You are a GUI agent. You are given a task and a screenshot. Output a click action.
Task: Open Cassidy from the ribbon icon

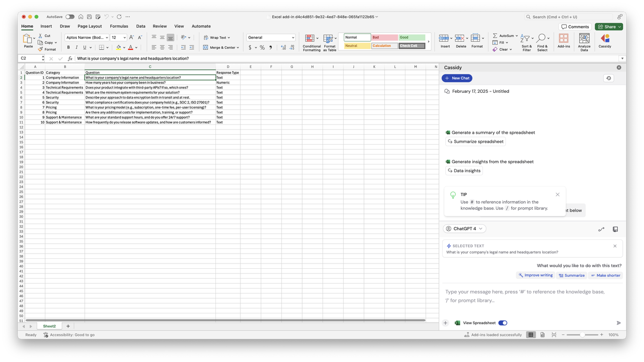coord(605,38)
